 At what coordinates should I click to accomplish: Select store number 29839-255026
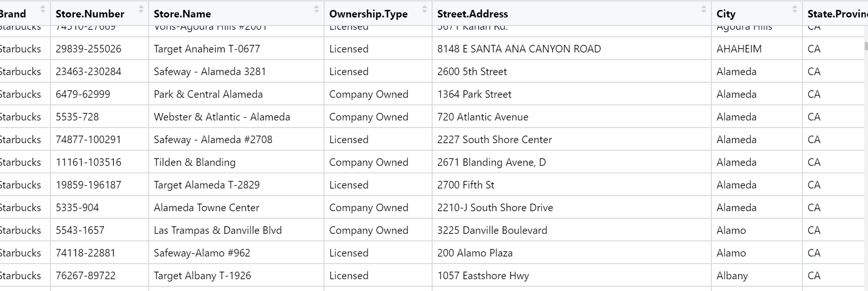click(88, 49)
